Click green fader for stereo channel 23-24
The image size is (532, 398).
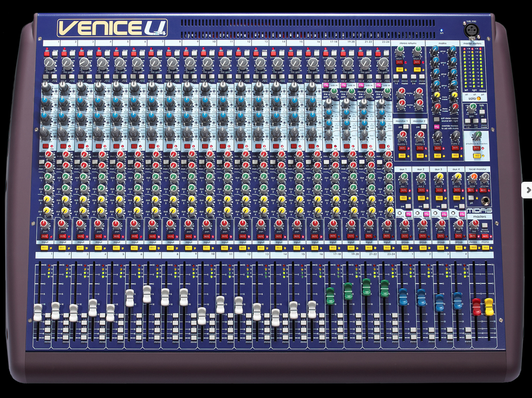(384, 288)
